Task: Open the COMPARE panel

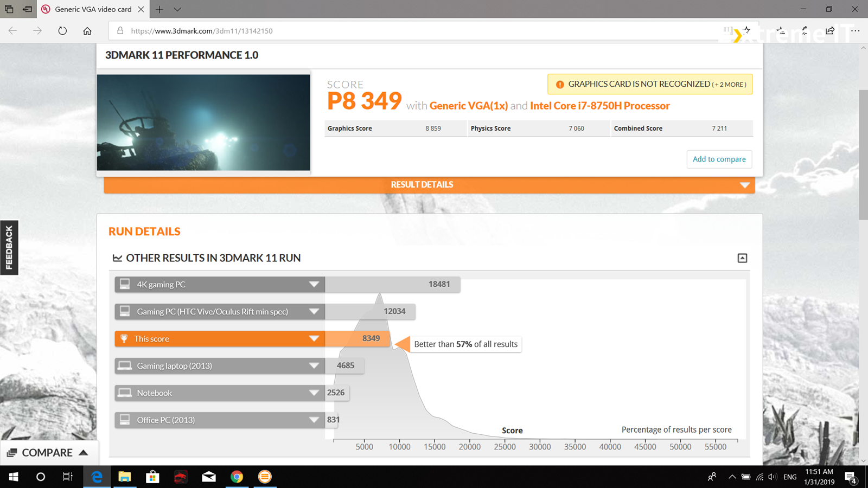Action: [x=49, y=453]
